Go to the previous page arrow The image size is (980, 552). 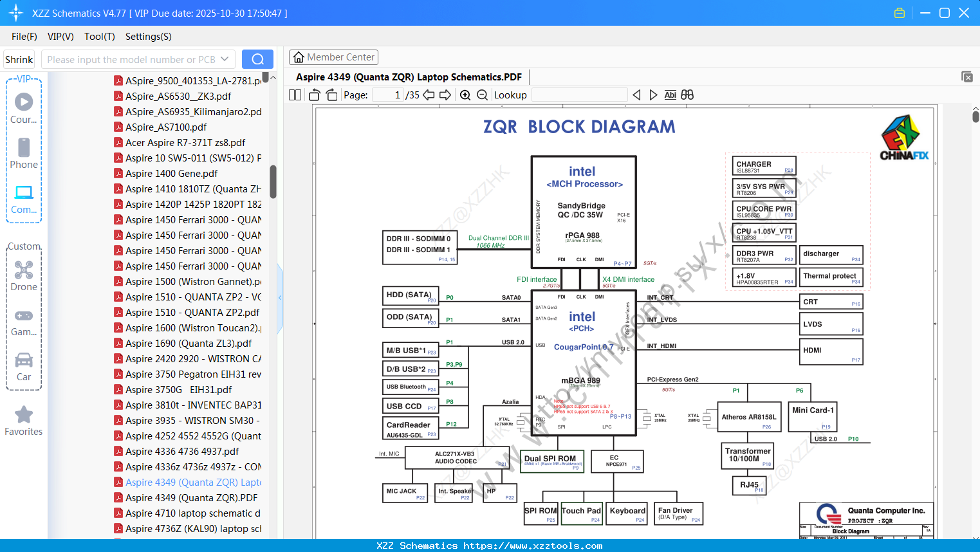click(430, 95)
